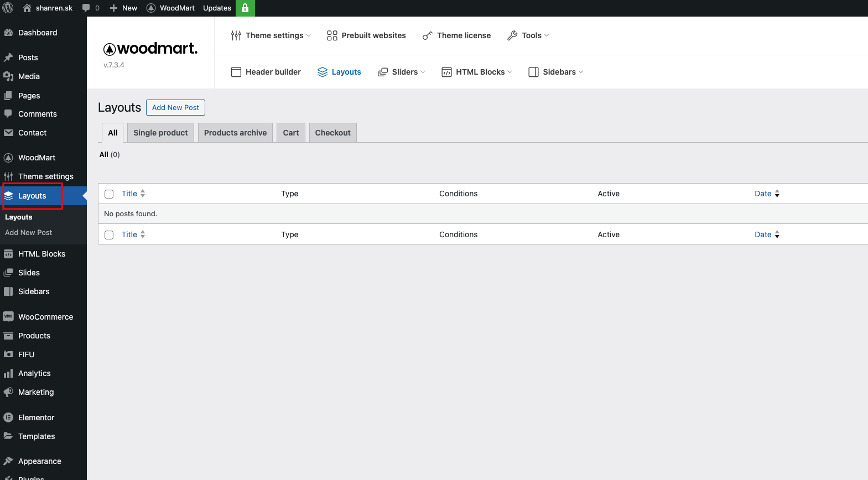The height and width of the screenshot is (480, 868).
Task: Switch to the Single product tab
Action: click(x=160, y=133)
